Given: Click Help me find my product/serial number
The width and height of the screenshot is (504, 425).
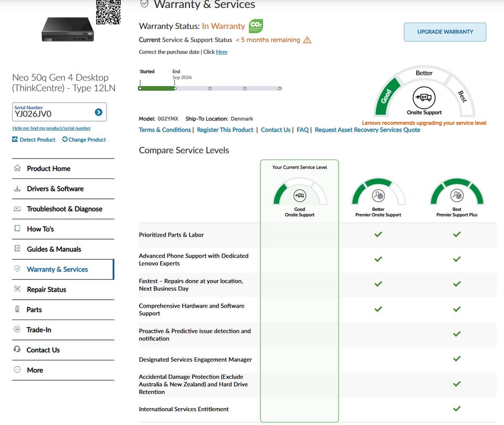Looking at the screenshot, I should click(51, 128).
